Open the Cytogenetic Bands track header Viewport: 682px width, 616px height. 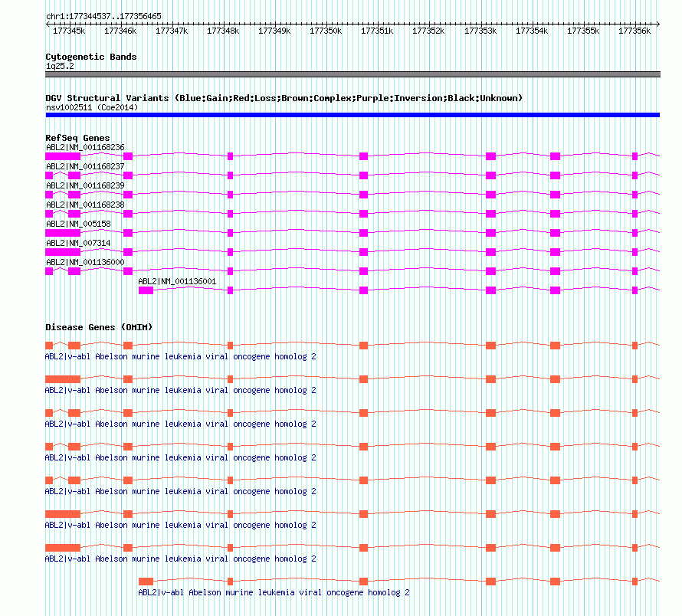(91, 57)
